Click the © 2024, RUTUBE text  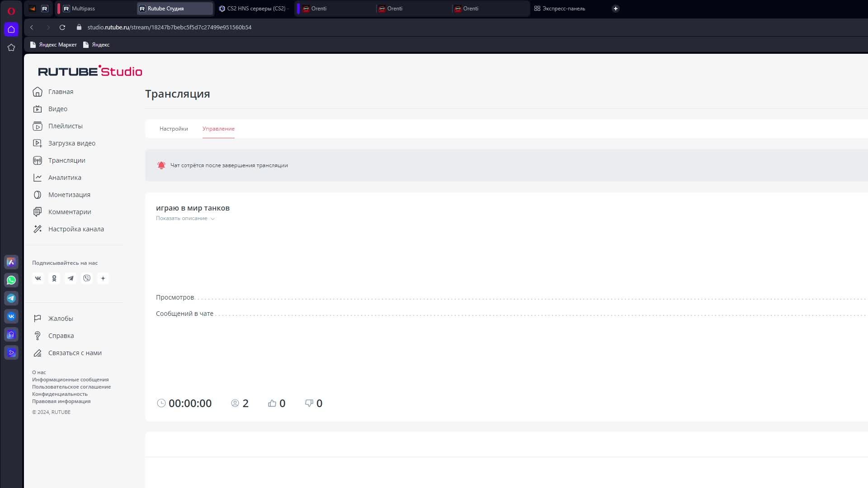(x=51, y=412)
